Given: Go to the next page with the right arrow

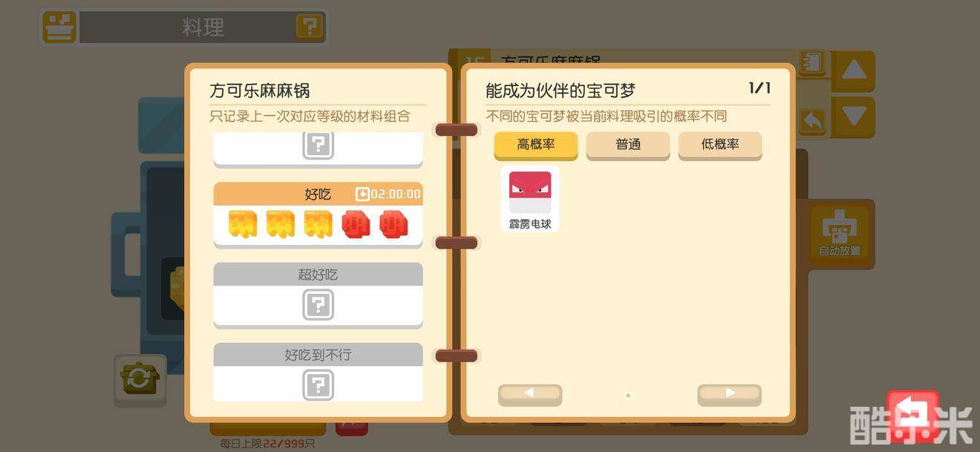Looking at the screenshot, I should [729, 394].
